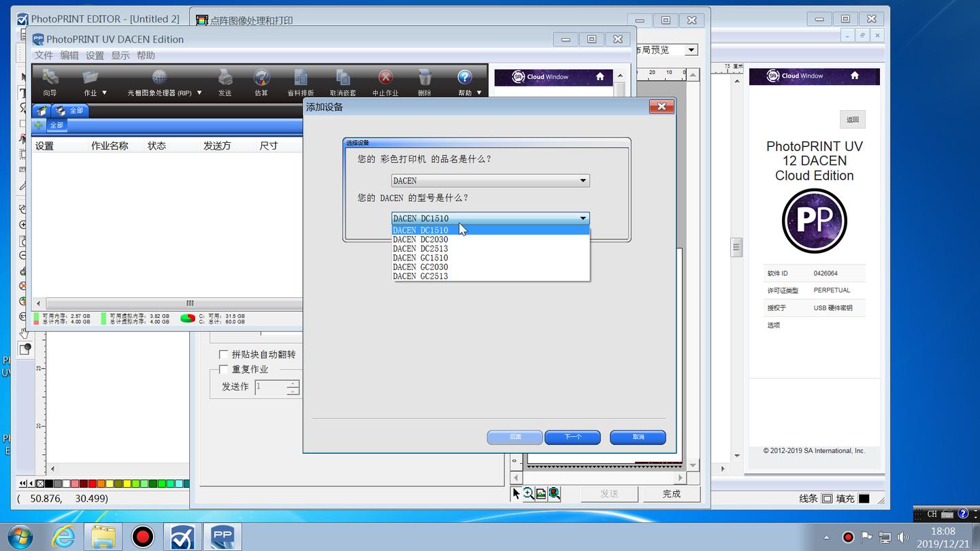The width and height of the screenshot is (980, 551).
Task: Click 下一个 next button in dialog
Action: tap(572, 437)
